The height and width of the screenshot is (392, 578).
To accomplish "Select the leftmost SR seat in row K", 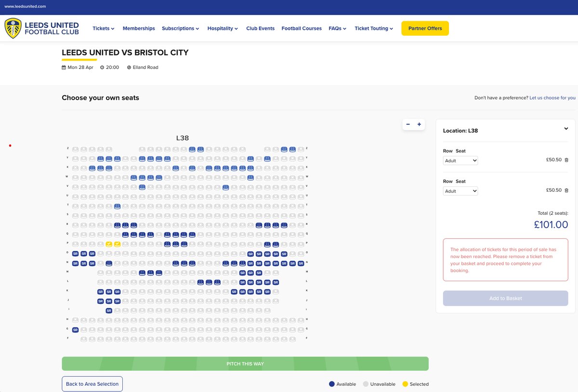I will pyautogui.click(x=100, y=292).
